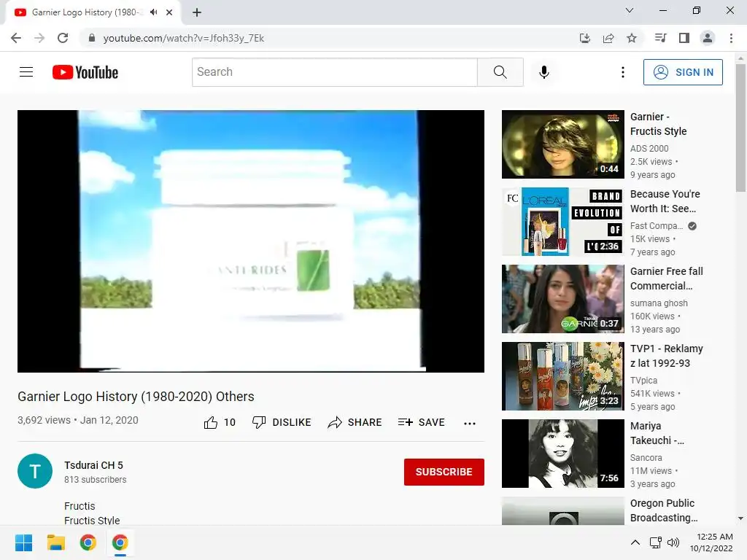Subscribe to Tsdurai CH 5 channel

pyautogui.click(x=444, y=472)
